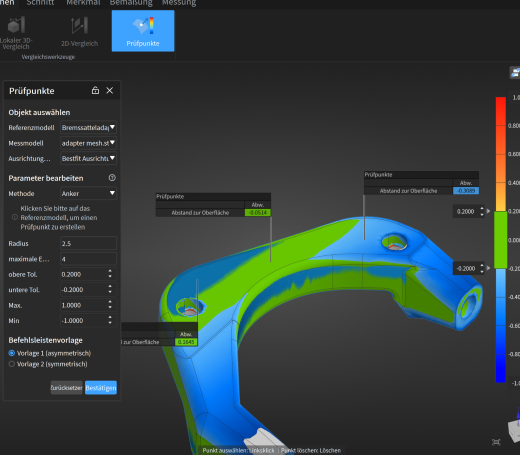520x455 pixels.
Task: Click the Radius input field
Action: 88,243
